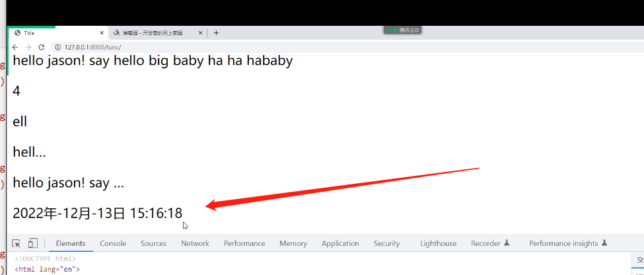Switch to the second browser tab
The image size is (644, 275).
[x=158, y=33]
